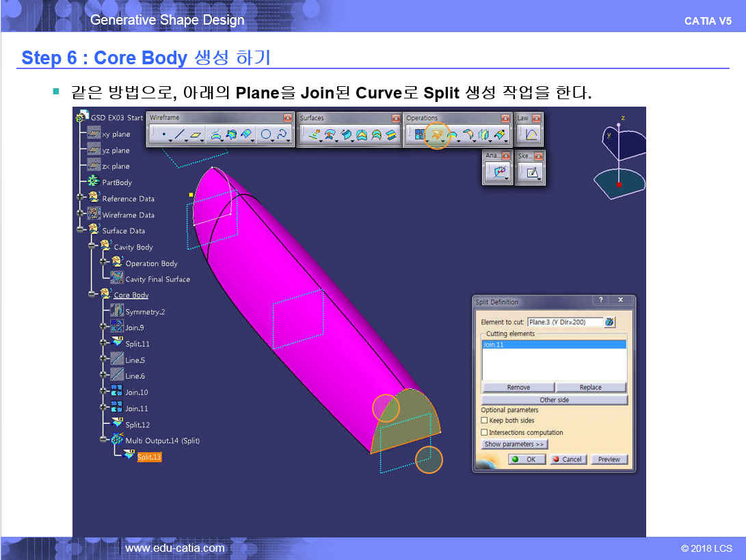Collapse the Core Body node
The width and height of the screenshot is (746, 560).
click(92, 295)
